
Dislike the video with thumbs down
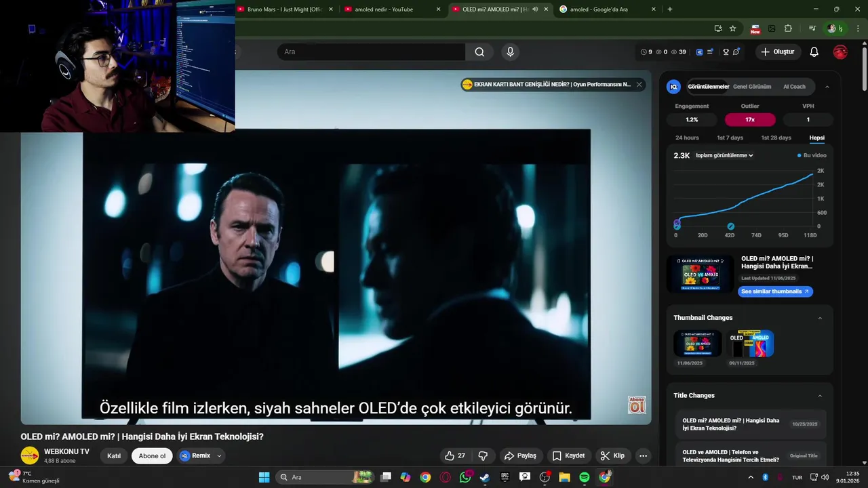tap(483, 456)
